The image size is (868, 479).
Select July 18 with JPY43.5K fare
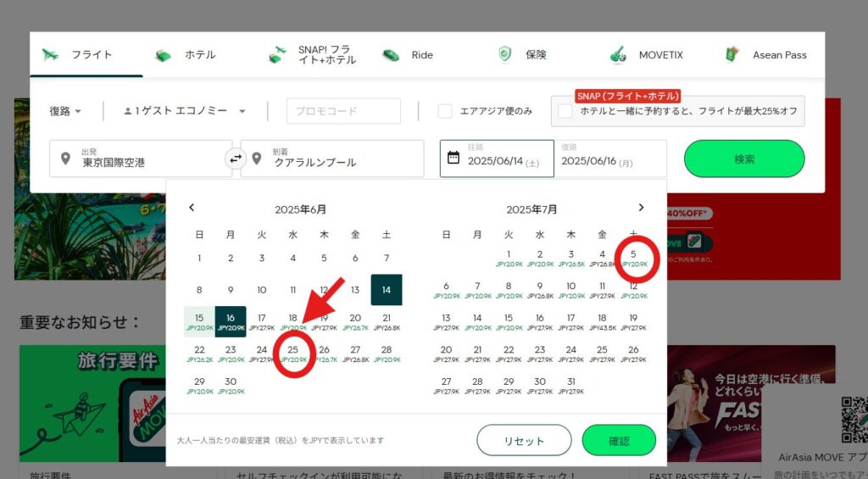603,321
